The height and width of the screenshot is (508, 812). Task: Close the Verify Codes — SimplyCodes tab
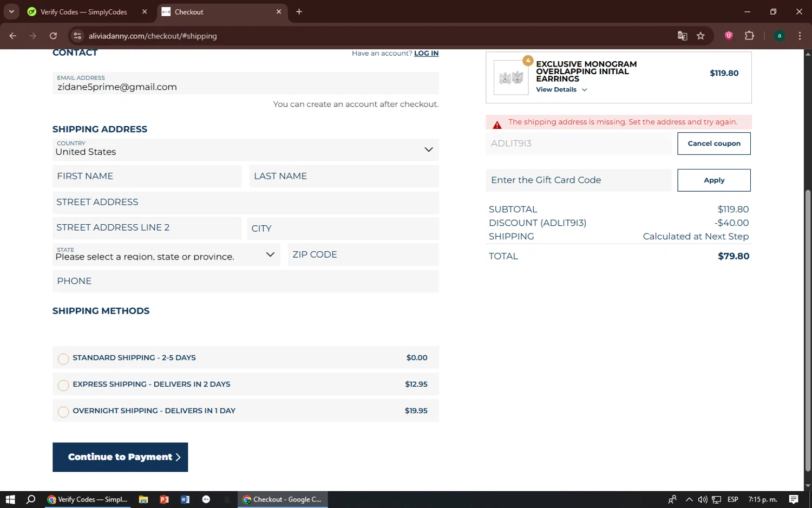pyautogui.click(x=145, y=11)
